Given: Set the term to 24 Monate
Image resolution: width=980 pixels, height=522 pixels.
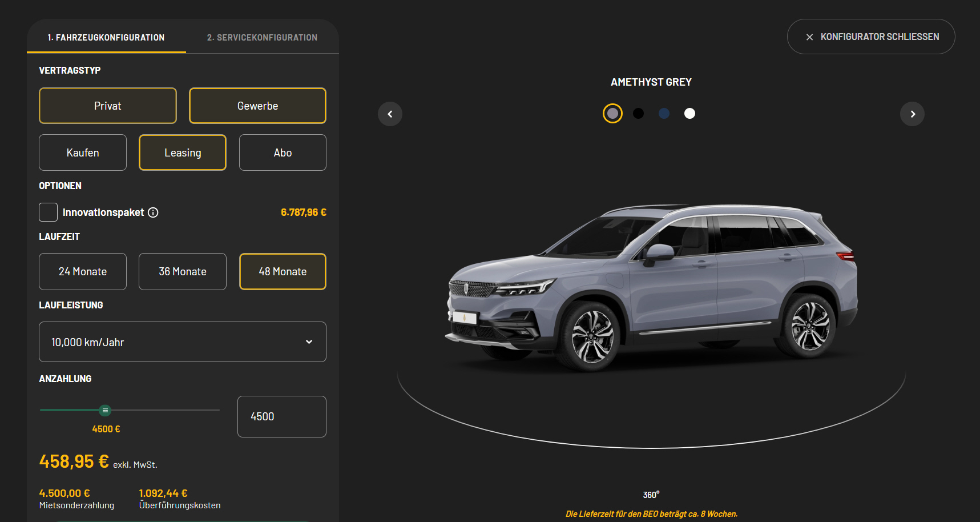Looking at the screenshot, I should click(83, 272).
